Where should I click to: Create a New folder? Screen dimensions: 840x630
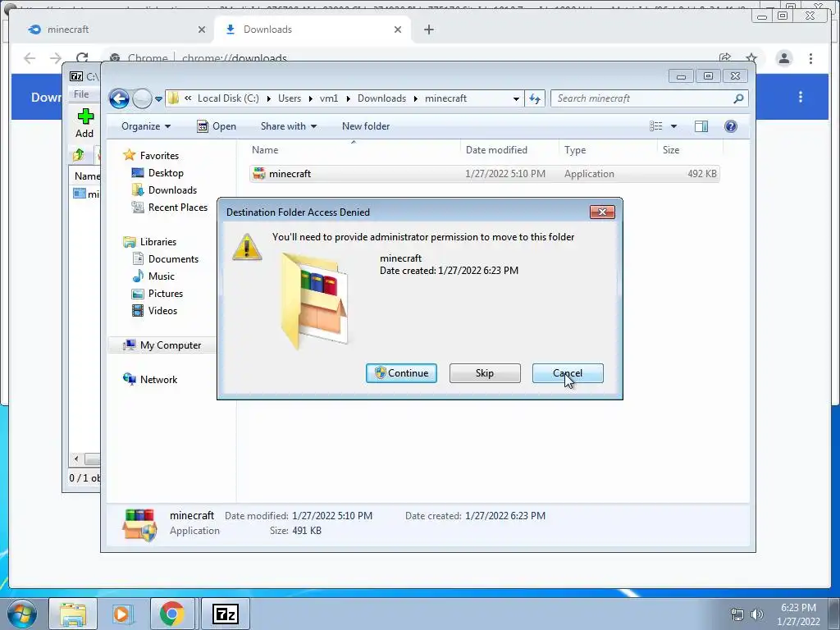pyautogui.click(x=366, y=126)
